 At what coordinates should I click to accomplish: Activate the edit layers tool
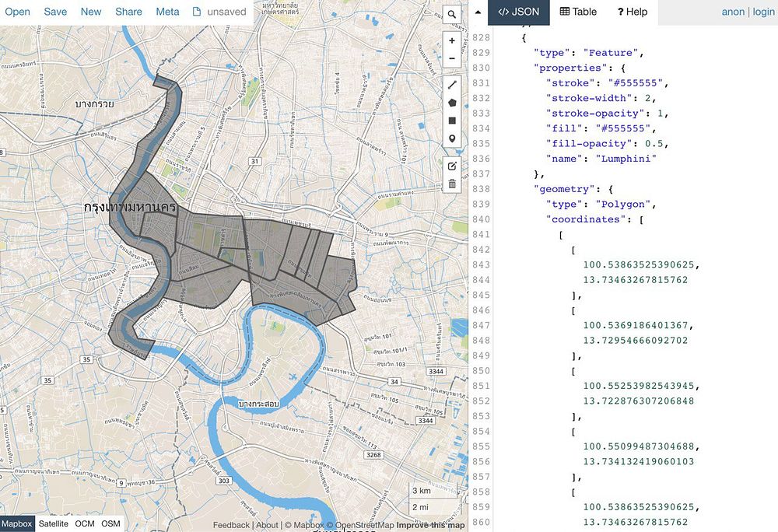[452, 166]
